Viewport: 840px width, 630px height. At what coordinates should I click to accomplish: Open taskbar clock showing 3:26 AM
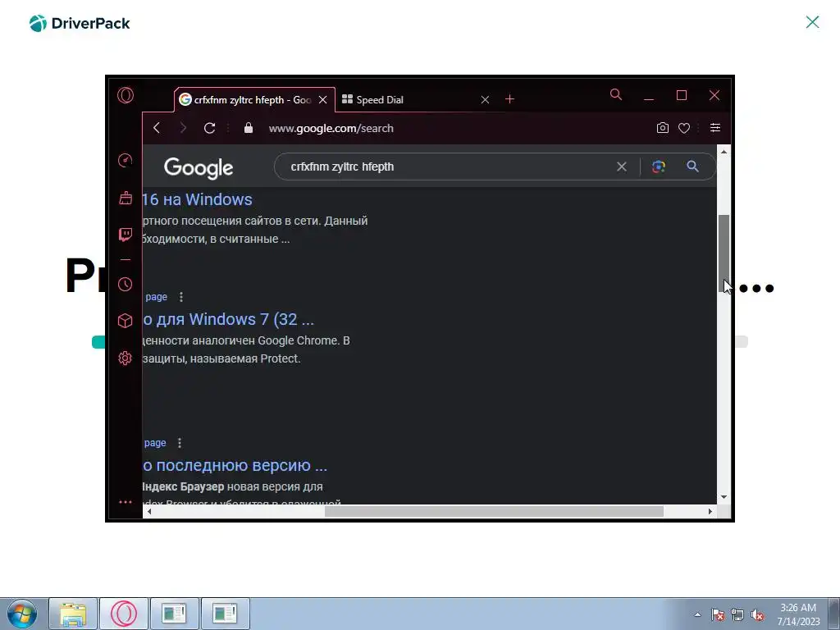798,614
